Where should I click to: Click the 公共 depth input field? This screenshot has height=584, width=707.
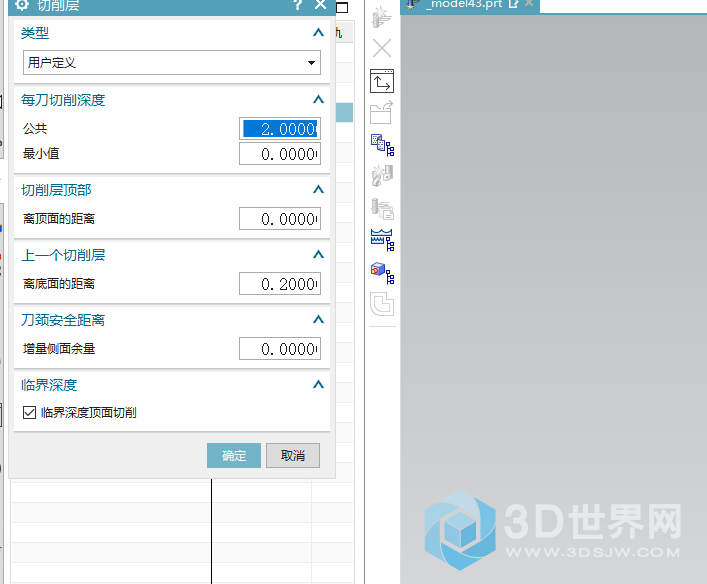coord(280,129)
